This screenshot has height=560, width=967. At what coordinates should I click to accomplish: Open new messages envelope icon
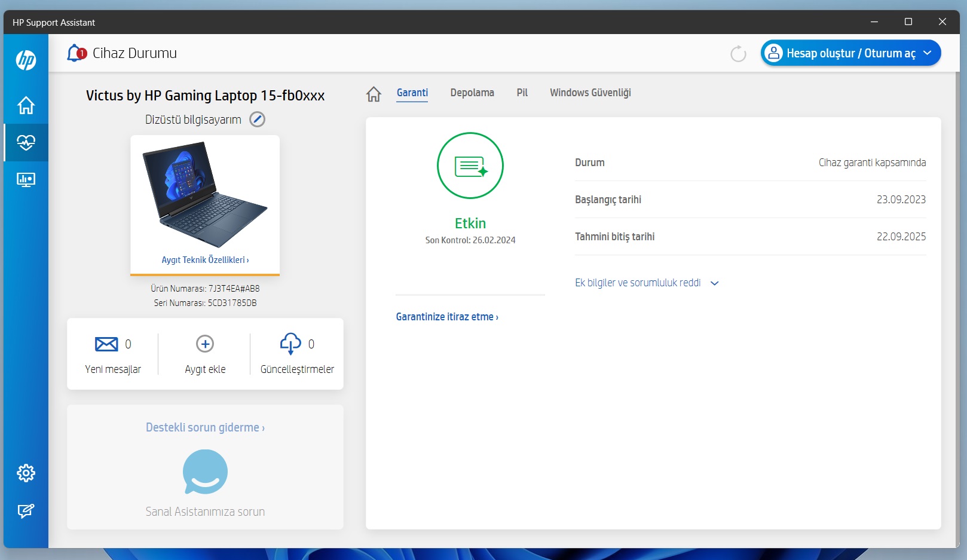pos(106,344)
